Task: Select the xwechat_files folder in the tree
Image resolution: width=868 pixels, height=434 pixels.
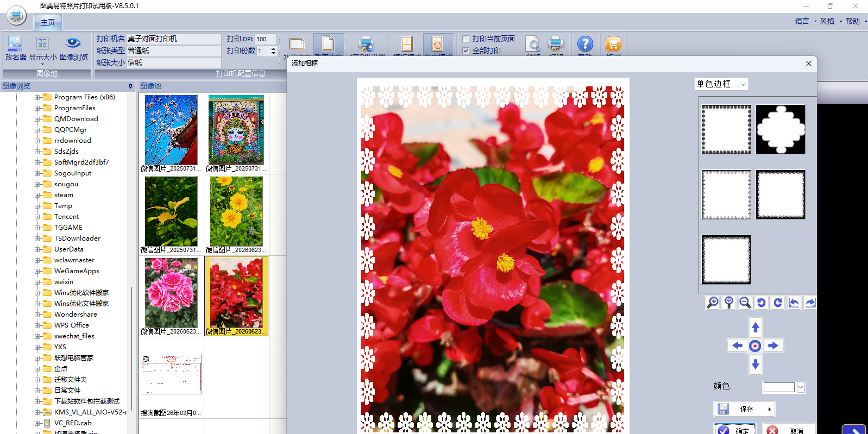Action: (74, 336)
